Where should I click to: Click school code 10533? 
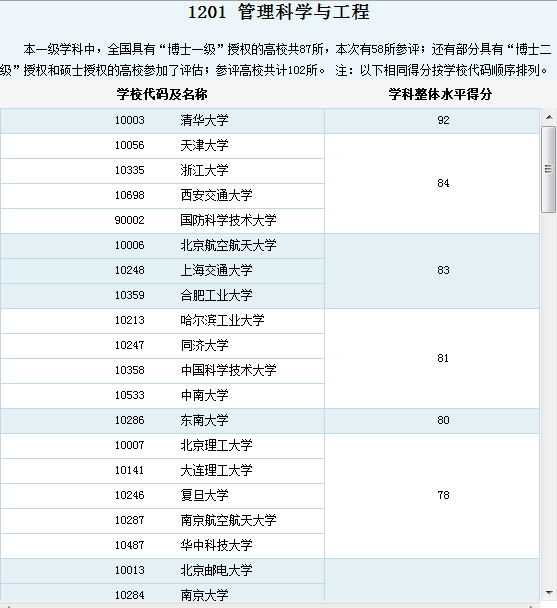tap(130, 395)
